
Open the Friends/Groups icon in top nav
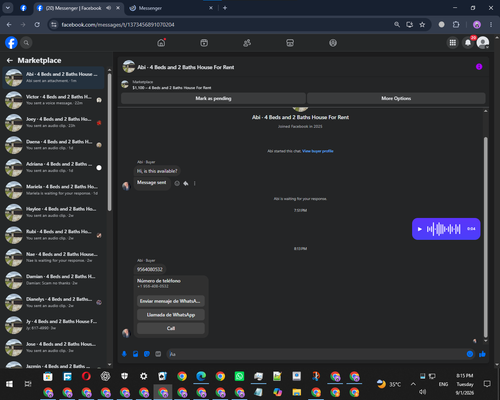point(247,43)
